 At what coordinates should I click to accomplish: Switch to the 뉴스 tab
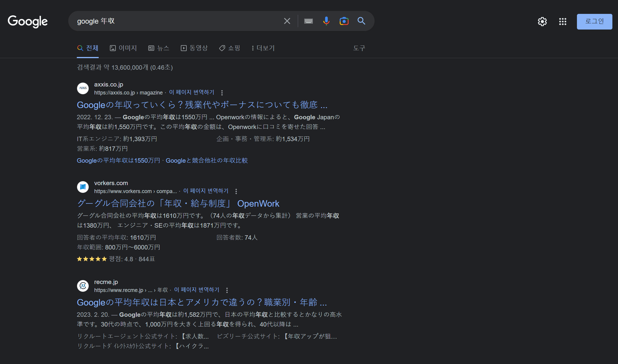[159, 48]
